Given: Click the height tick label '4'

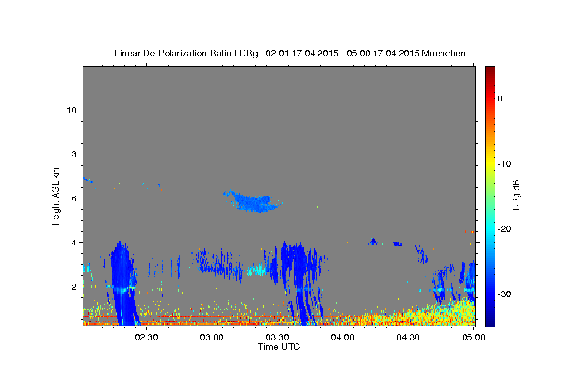Looking at the screenshot, I should click(x=74, y=242).
